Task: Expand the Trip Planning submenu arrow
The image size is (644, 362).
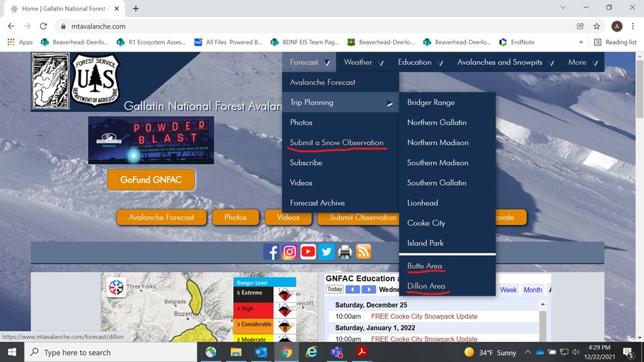Action: pos(389,104)
